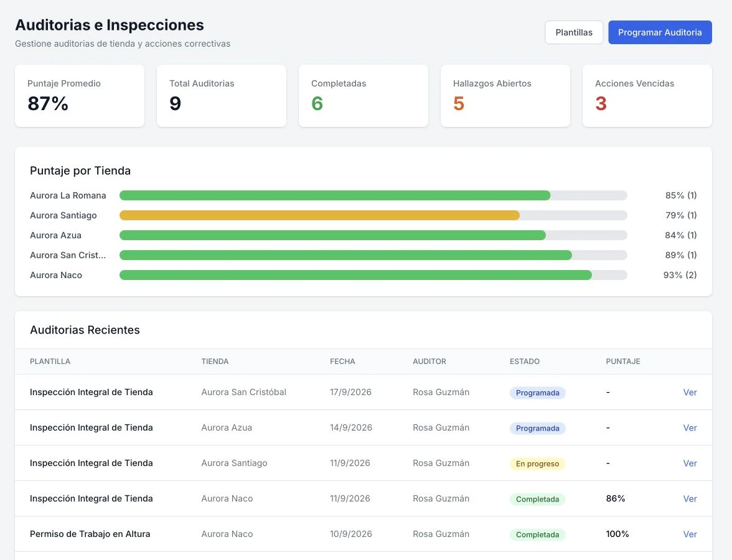Click the Auditorias Recientes heading
The image size is (732, 560).
(85, 330)
